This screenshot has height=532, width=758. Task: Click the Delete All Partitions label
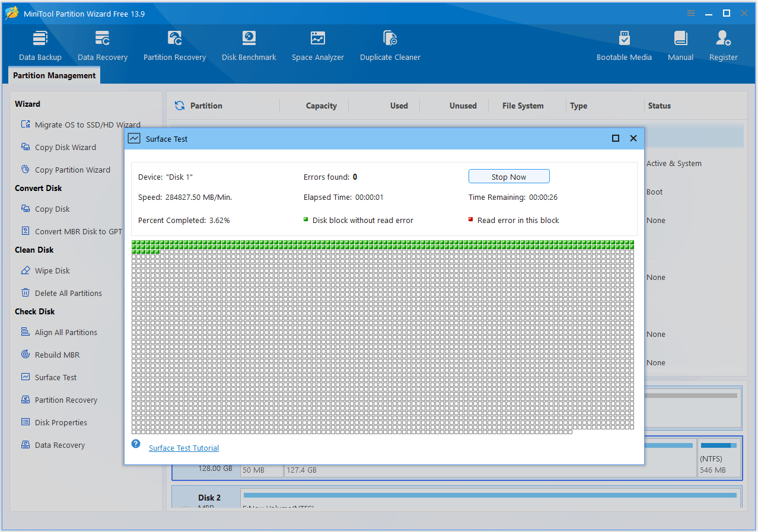point(68,293)
